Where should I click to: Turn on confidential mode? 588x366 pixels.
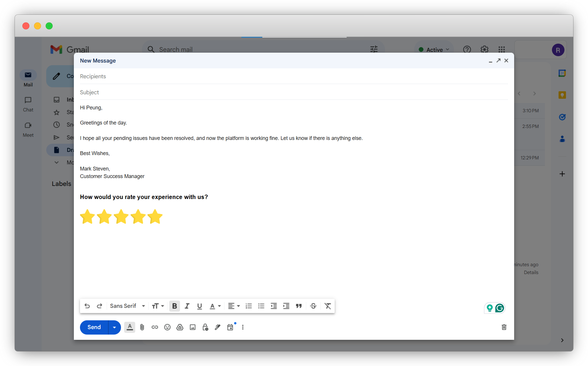[x=205, y=327]
